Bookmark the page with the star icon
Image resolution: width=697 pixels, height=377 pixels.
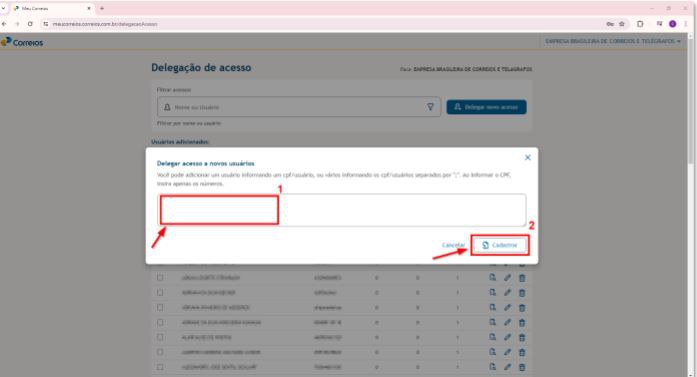[622, 24]
